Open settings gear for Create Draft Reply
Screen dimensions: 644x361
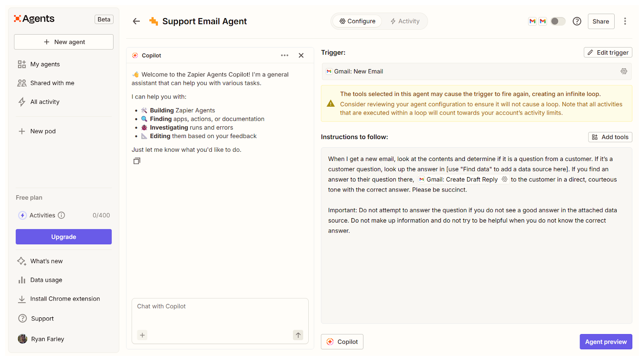504,179
